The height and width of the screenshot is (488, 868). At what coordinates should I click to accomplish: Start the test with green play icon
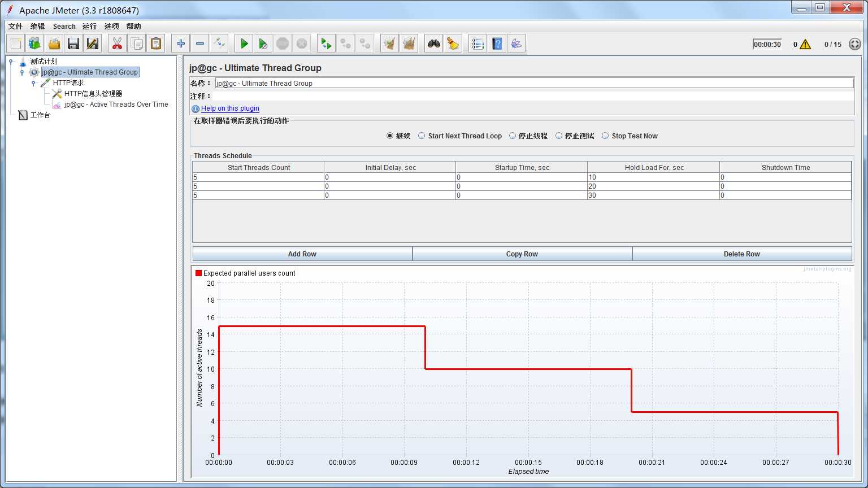244,43
